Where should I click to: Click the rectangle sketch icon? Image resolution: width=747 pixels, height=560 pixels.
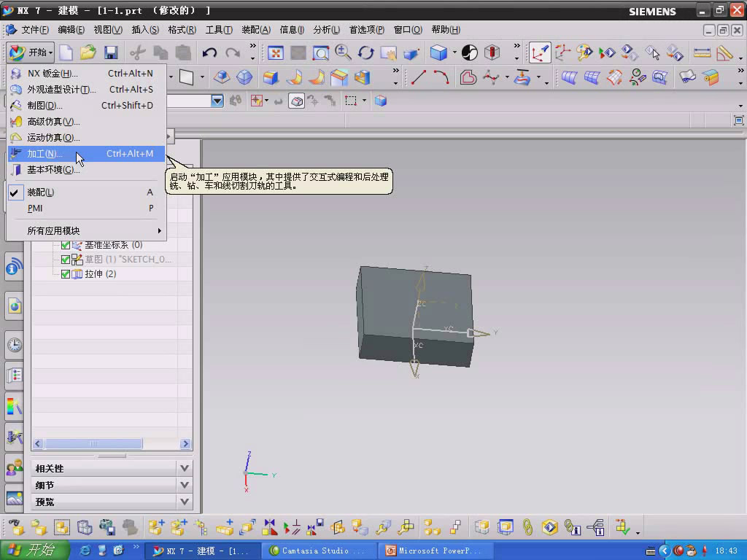[186, 77]
